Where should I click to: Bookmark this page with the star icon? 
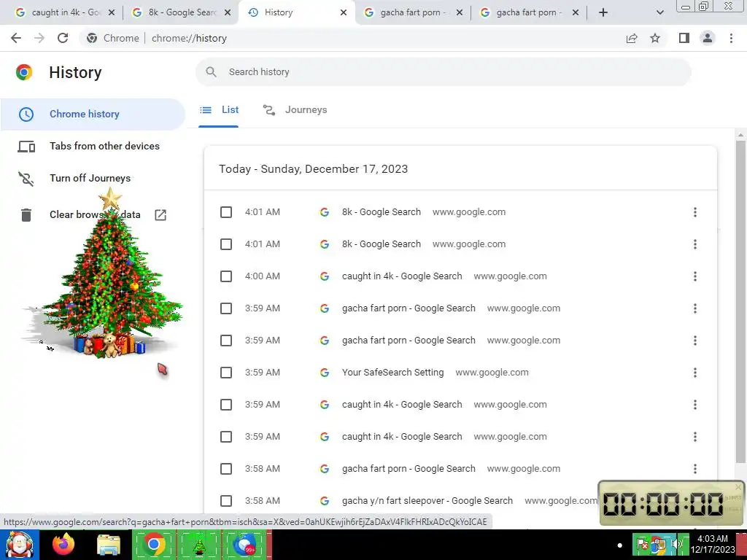tap(655, 38)
